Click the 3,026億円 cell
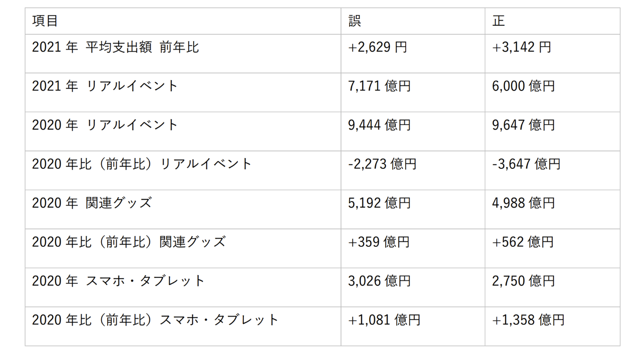644x353 pixels. point(379,281)
